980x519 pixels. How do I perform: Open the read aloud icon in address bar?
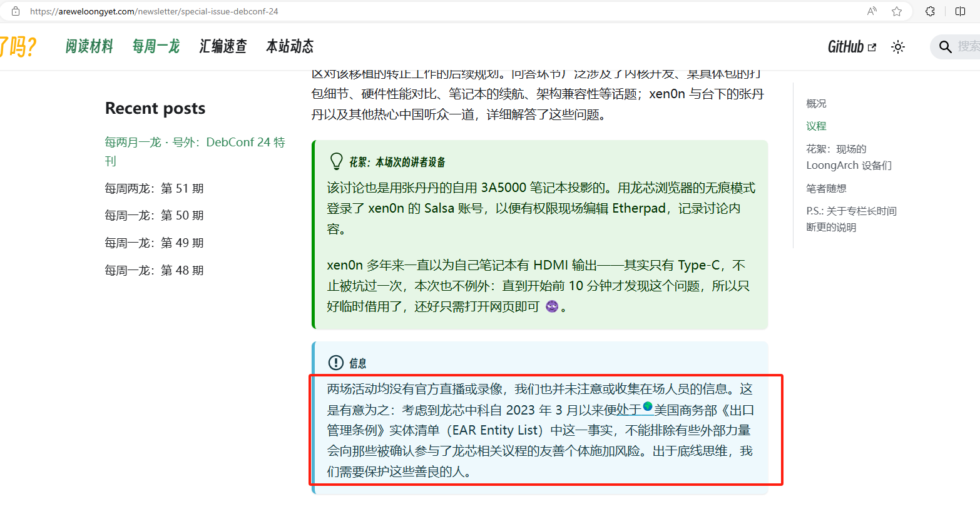[x=872, y=11]
